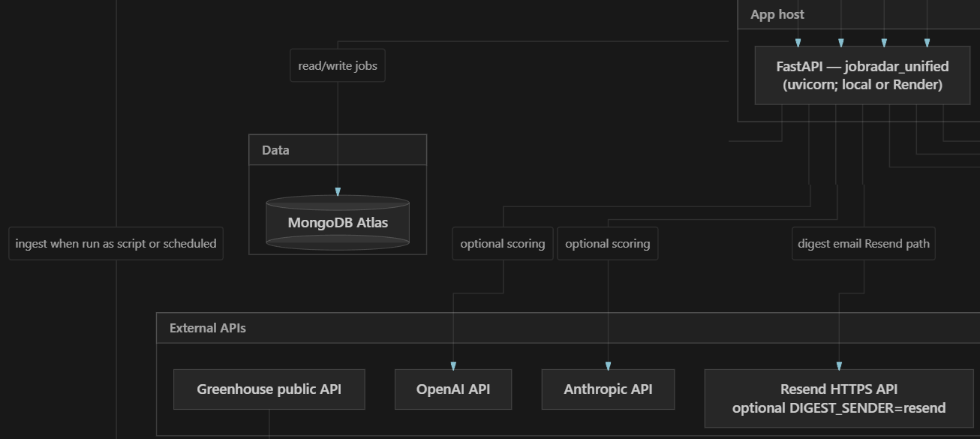Viewport: 980px width, 439px height.
Task: Click the FastAPI jobradar_unified node
Action: pyautogui.click(x=862, y=76)
